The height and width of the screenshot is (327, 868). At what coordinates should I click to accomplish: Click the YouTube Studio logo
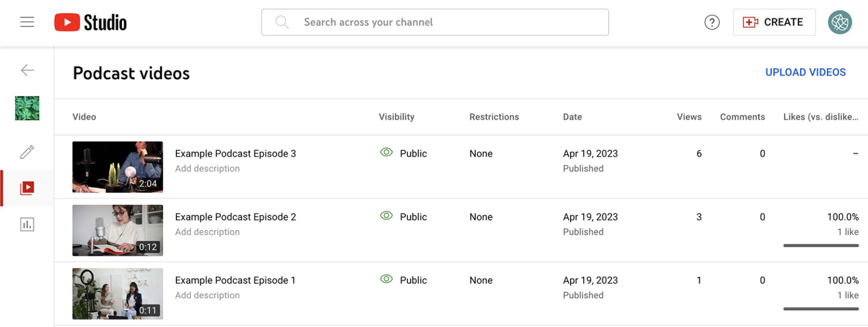90,21
